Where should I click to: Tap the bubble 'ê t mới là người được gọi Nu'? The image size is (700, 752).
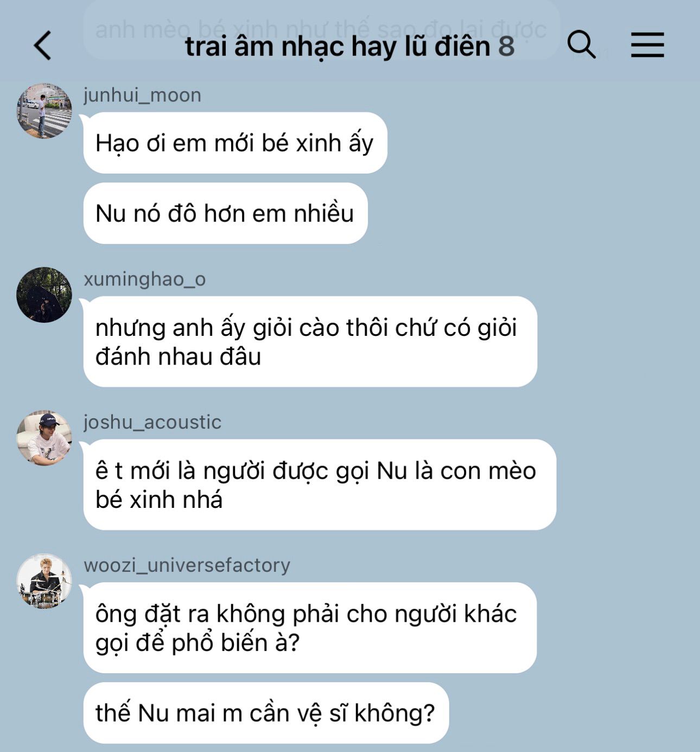pyautogui.click(x=320, y=485)
